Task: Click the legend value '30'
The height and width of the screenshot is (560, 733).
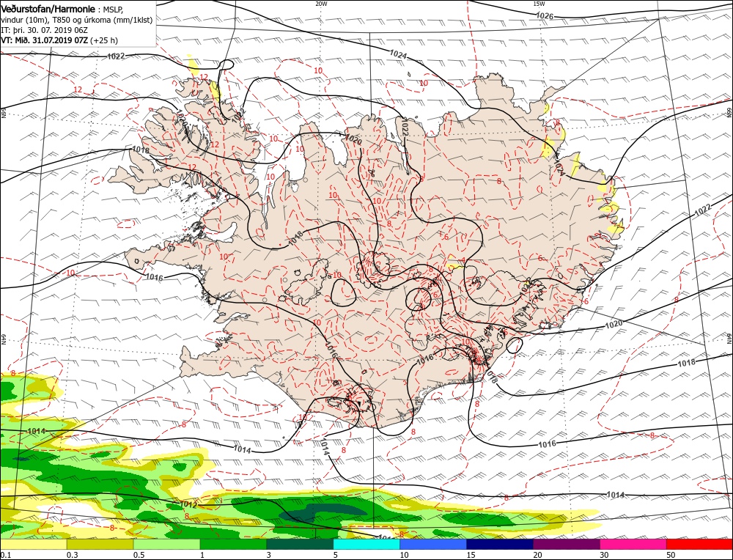Action: (x=604, y=555)
